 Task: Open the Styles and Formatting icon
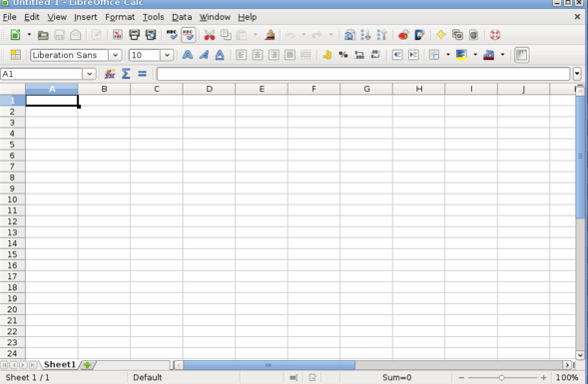[15, 55]
